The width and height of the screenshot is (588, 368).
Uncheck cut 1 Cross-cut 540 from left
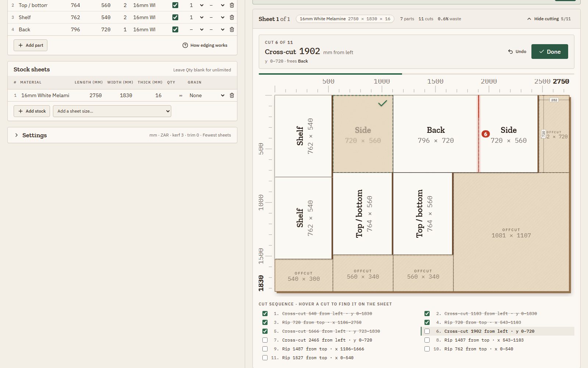(265, 314)
